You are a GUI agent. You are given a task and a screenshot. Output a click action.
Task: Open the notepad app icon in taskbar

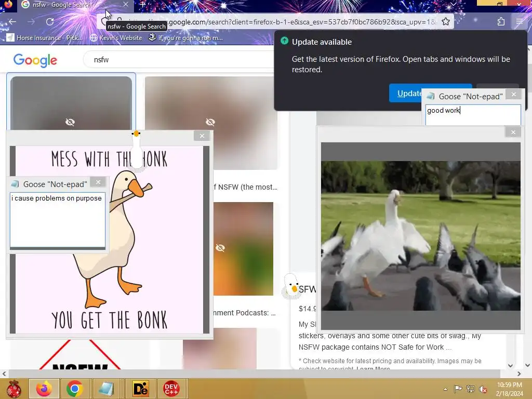click(106, 389)
